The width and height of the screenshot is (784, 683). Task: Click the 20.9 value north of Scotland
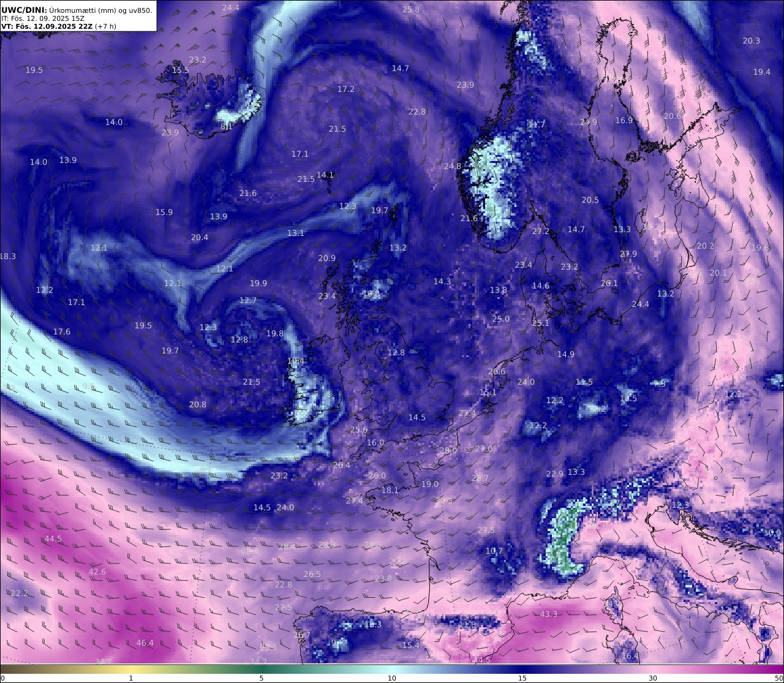(x=327, y=258)
